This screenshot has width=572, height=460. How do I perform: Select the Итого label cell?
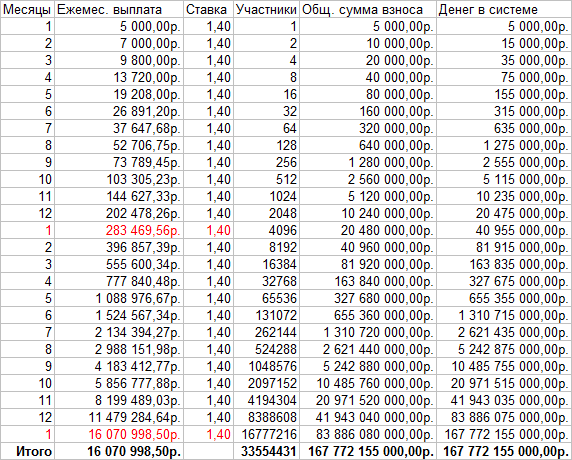(x=27, y=452)
